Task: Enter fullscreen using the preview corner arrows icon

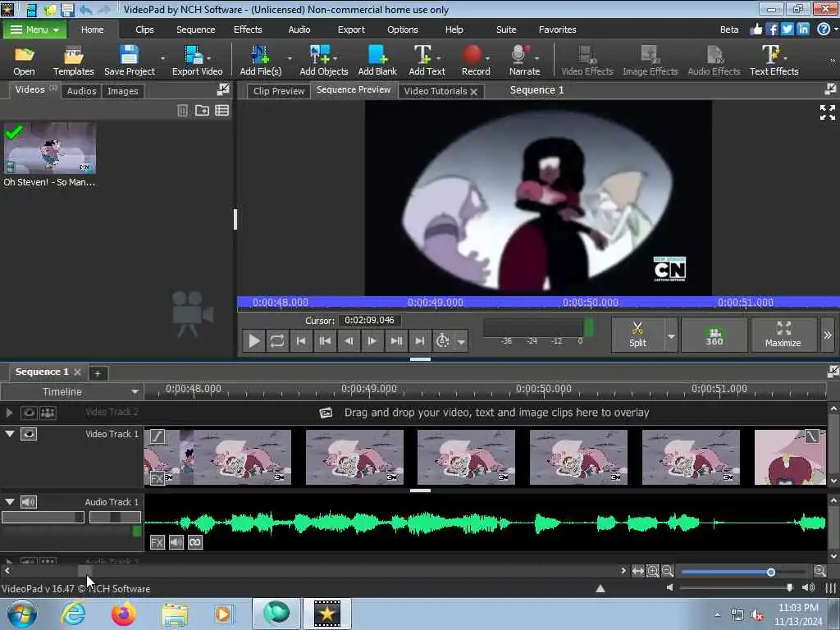Action: pos(827,112)
